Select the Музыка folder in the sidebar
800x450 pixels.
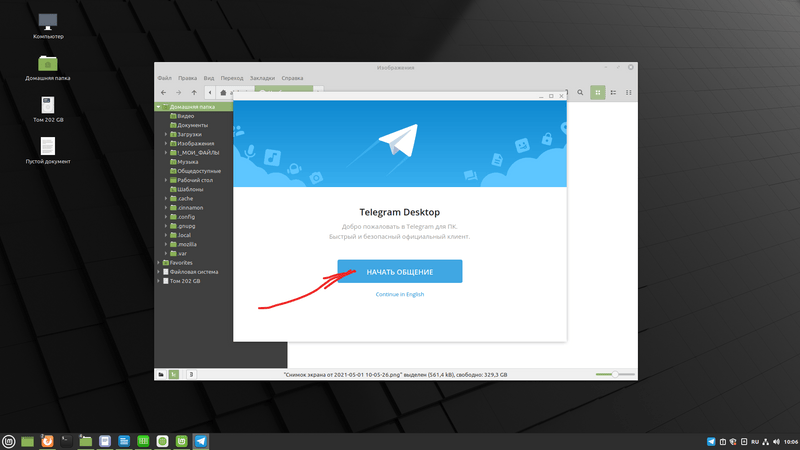point(187,162)
